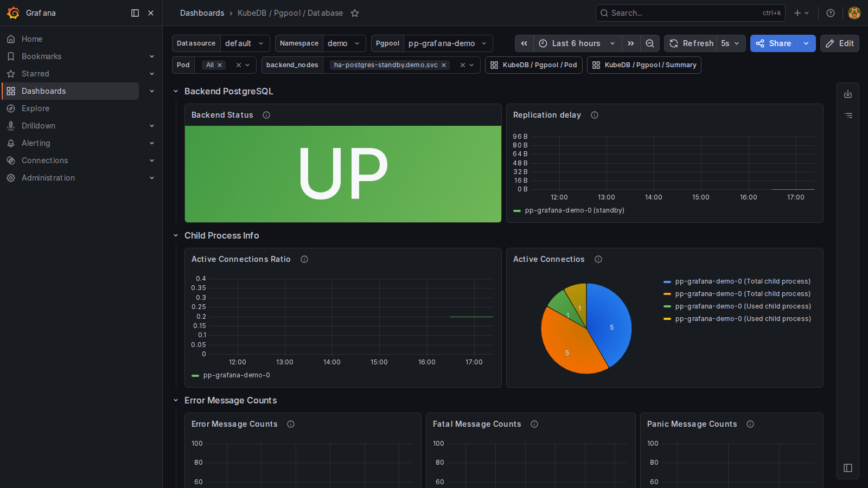Show Replication delay panel info
This screenshot has height=488, width=868.
(x=595, y=115)
